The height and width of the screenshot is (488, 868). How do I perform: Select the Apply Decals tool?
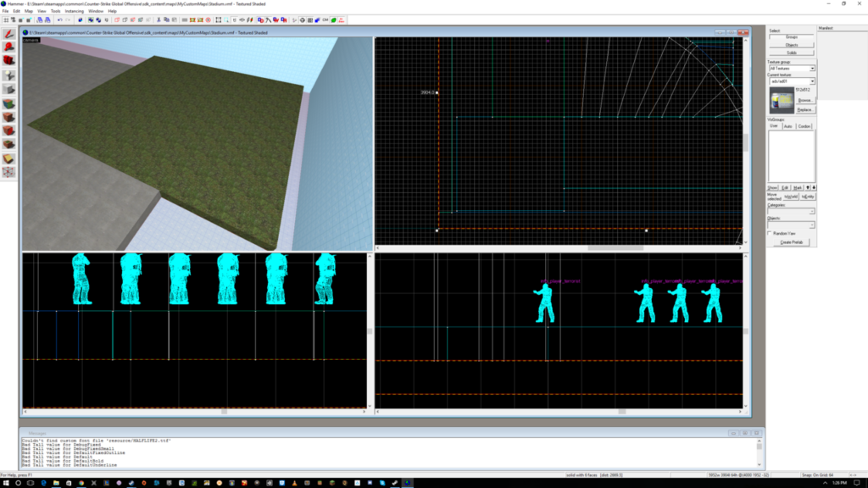click(8, 130)
